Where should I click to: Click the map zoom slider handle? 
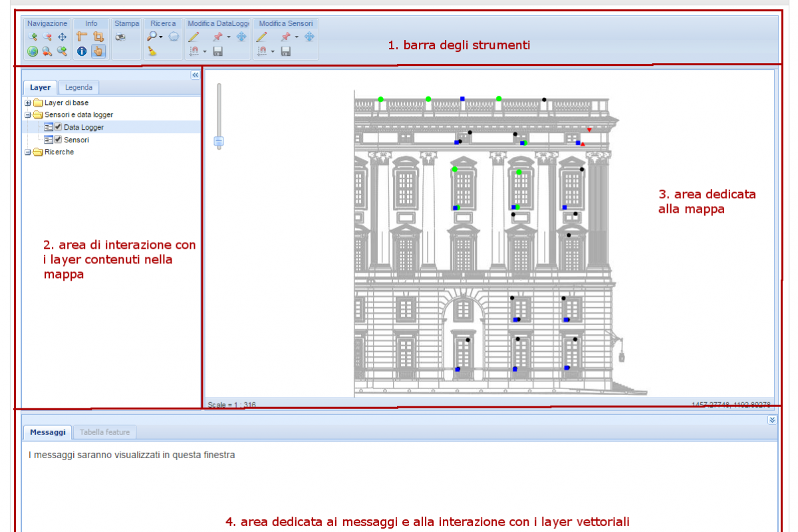pyautogui.click(x=218, y=142)
